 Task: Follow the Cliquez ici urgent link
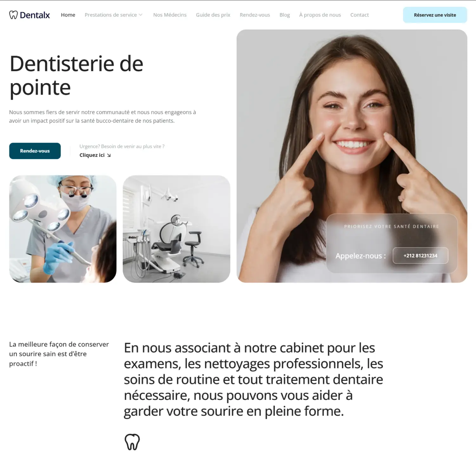coord(92,155)
